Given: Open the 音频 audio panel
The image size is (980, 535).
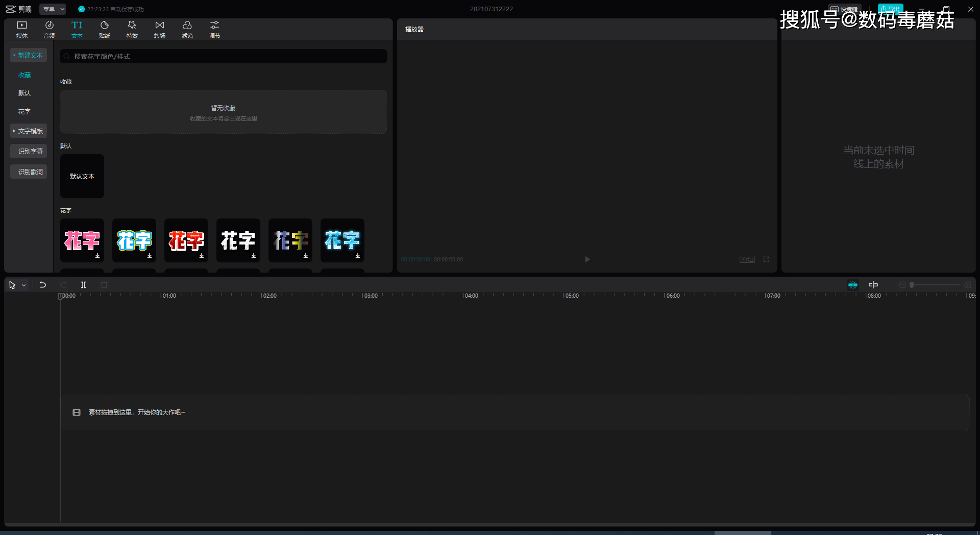Looking at the screenshot, I should [x=50, y=30].
